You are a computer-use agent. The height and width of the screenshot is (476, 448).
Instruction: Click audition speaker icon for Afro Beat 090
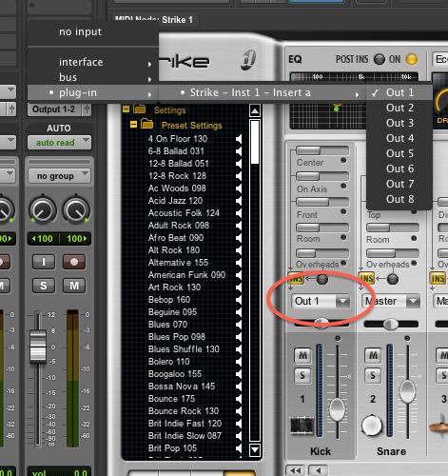pyautogui.click(x=239, y=238)
